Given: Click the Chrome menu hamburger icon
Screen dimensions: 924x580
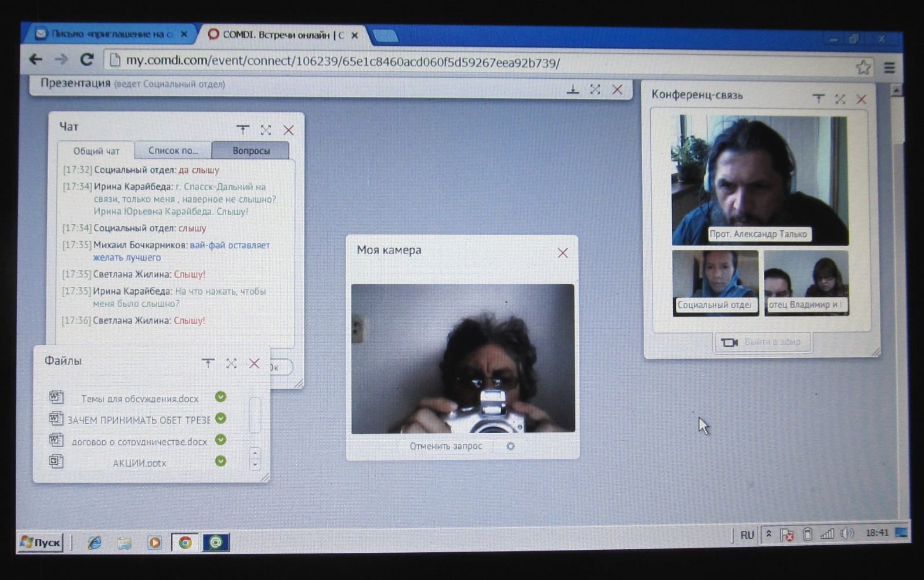Looking at the screenshot, I should [x=889, y=68].
